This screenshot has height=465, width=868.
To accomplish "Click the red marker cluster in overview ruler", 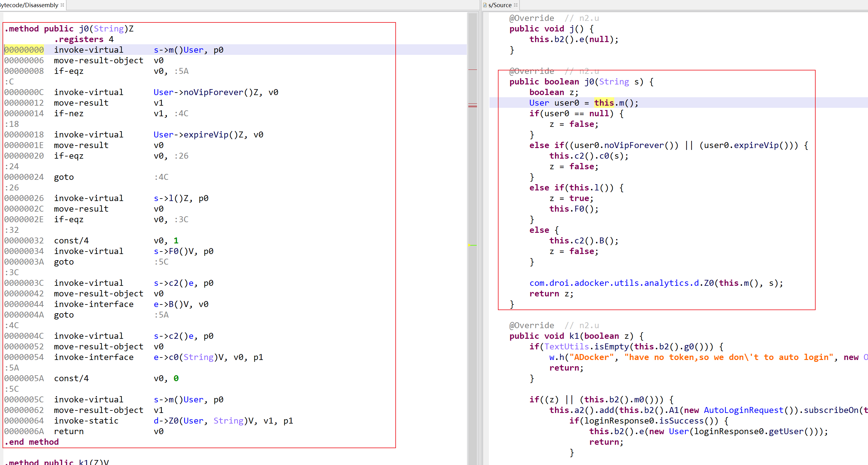I will [472, 106].
